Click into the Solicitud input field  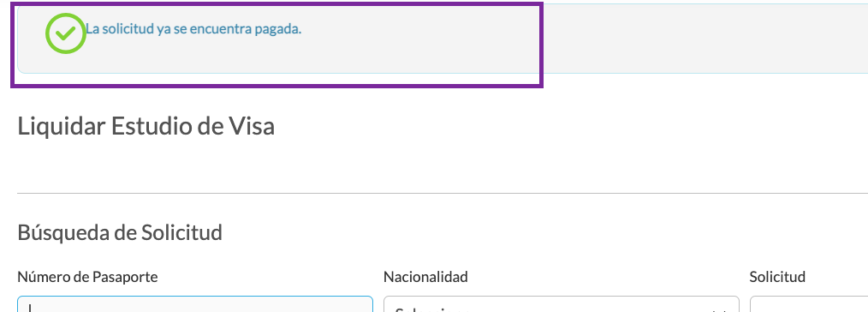809,304
